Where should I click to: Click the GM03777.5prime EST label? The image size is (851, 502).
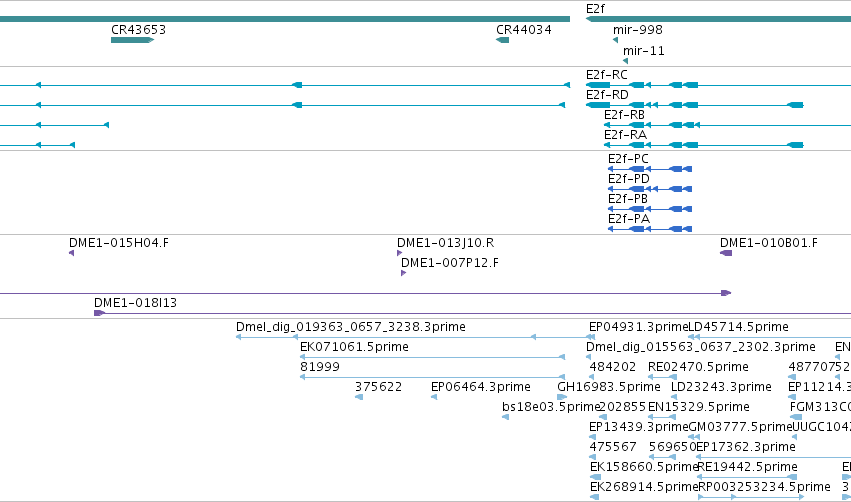pyautogui.click(x=740, y=427)
